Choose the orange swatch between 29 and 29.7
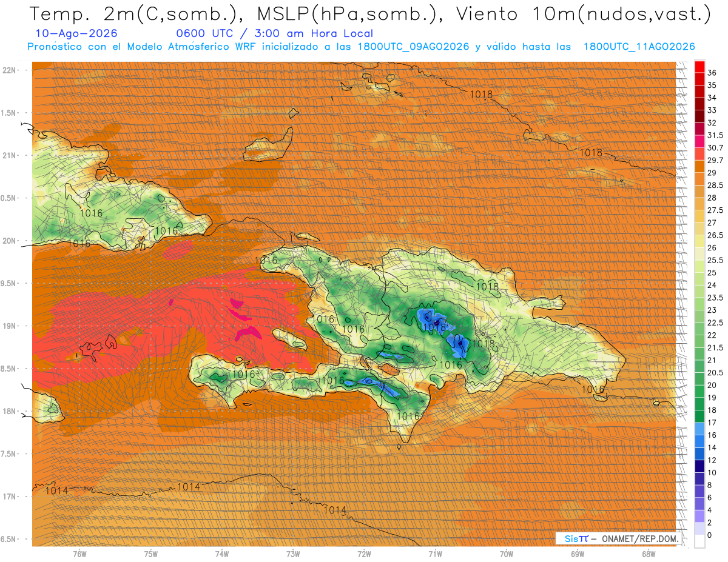This screenshot has width=728, height=562. [699, 166]
